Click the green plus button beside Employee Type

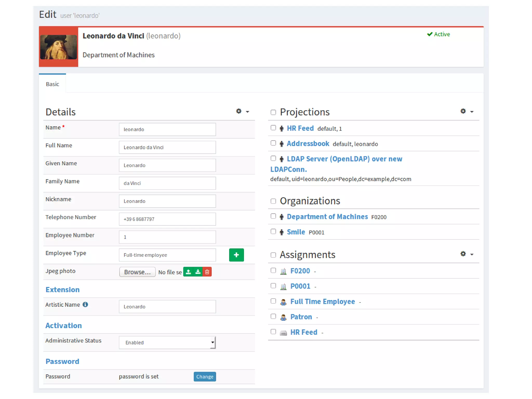pyautogui.click(x=236, y=255)
